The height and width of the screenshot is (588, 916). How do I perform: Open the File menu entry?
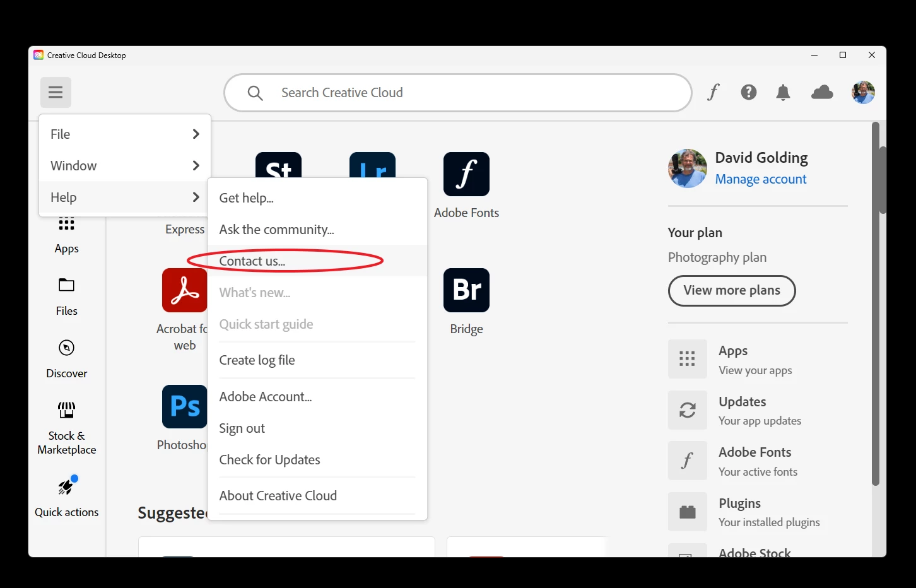pos(125,134)
